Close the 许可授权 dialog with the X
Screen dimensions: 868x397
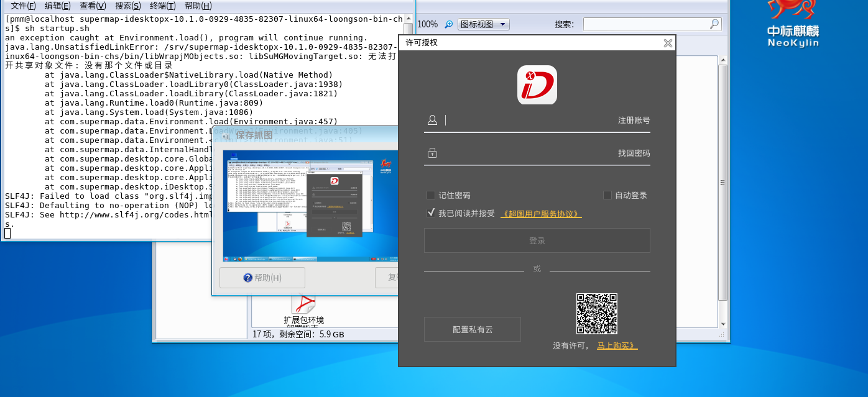point(668,43)
